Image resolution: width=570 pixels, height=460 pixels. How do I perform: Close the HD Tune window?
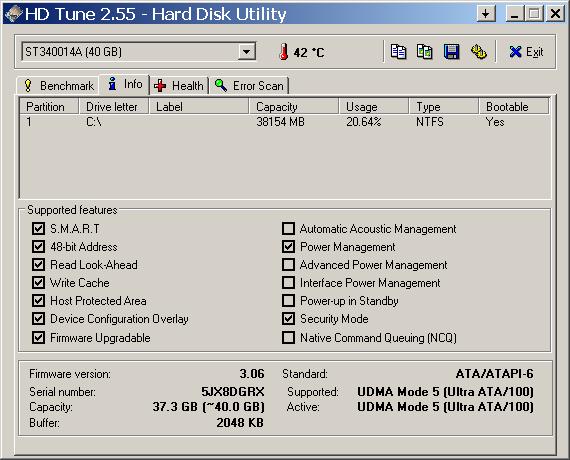click(555, 14)
